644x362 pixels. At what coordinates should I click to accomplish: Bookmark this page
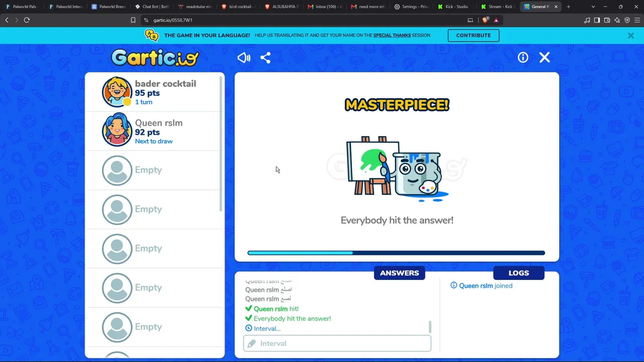tap(133, 20)
